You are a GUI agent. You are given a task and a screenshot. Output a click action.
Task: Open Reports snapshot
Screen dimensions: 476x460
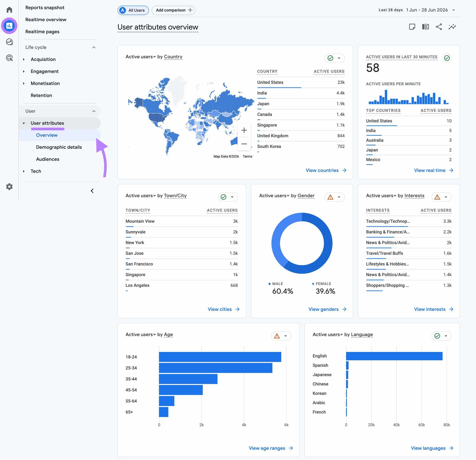click(45, 7)
